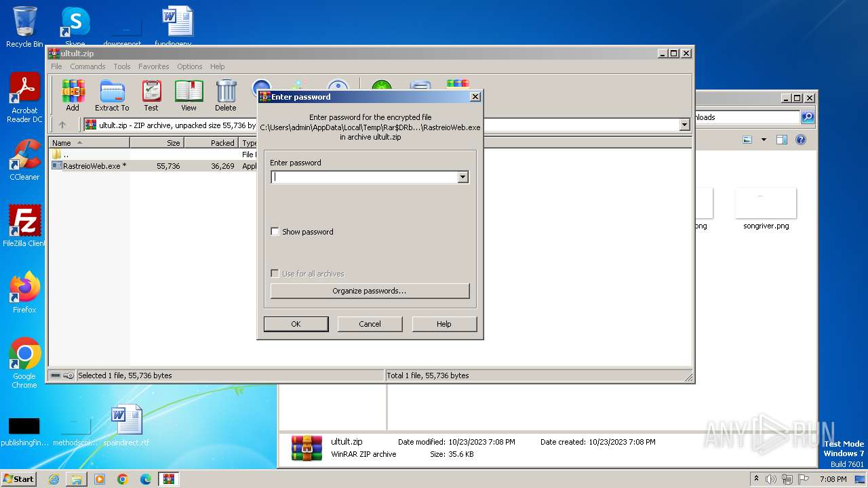Screen dimensions: 868x488
Task: Click the Add toolbar icon in WinRAR
Action: pos(73,95)
